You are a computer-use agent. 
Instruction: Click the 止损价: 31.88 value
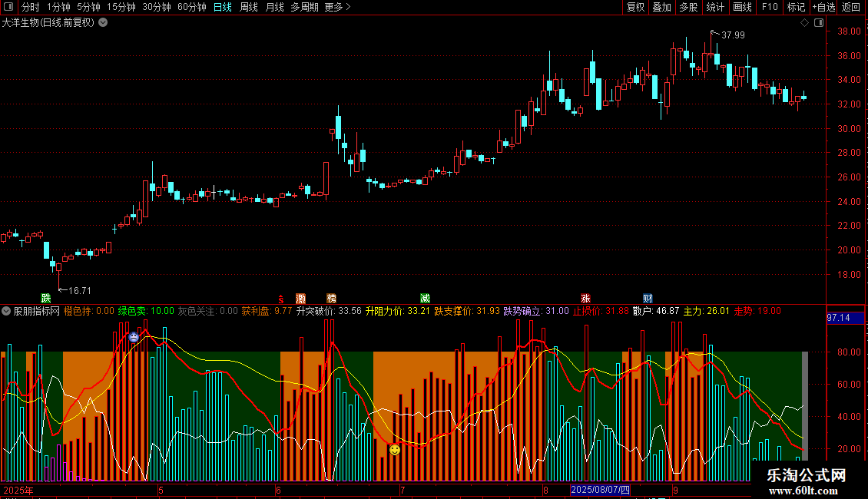[601, 312]
